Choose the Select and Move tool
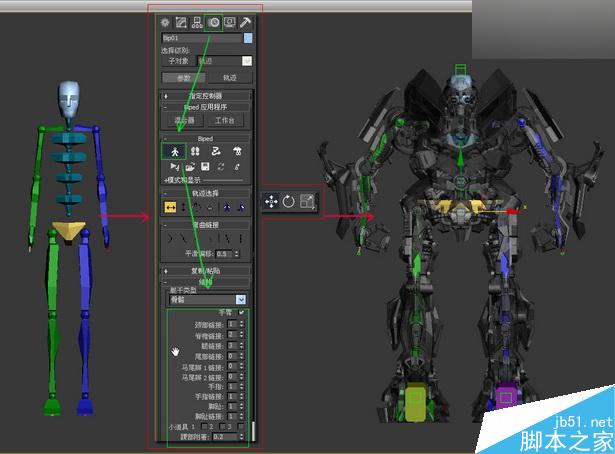The height and width of the screenshot is (454, 615). coord(271,201)
